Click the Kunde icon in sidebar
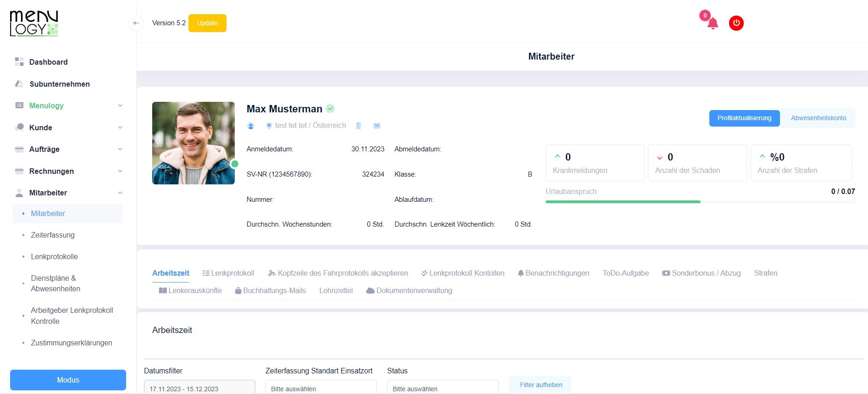Image resolution: width=868 pixels, height=394 pixels. coord(19,128)
